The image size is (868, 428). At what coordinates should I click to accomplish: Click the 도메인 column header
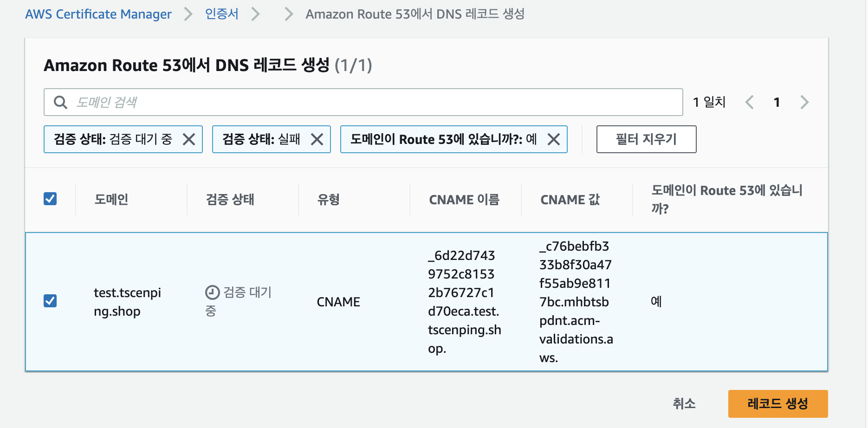(x=111, y=200)
